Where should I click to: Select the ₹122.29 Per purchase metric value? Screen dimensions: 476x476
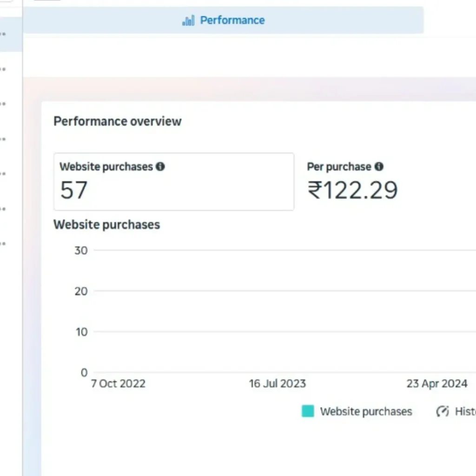(x=352, y=191)
